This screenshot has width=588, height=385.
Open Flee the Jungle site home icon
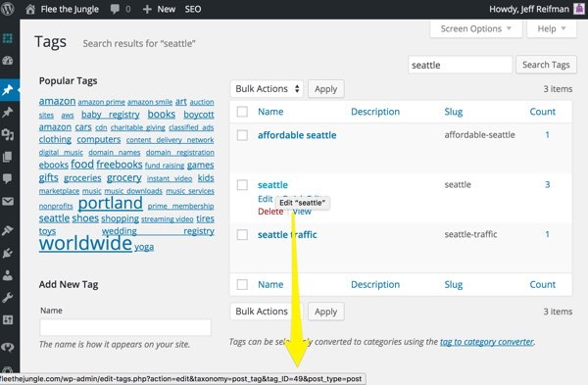[30, 9]
